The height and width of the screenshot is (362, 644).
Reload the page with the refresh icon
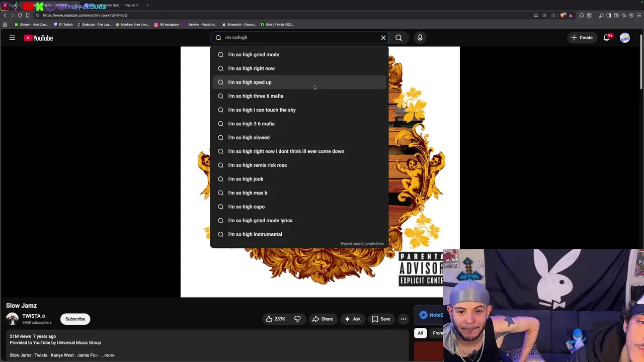pos(20,15)
